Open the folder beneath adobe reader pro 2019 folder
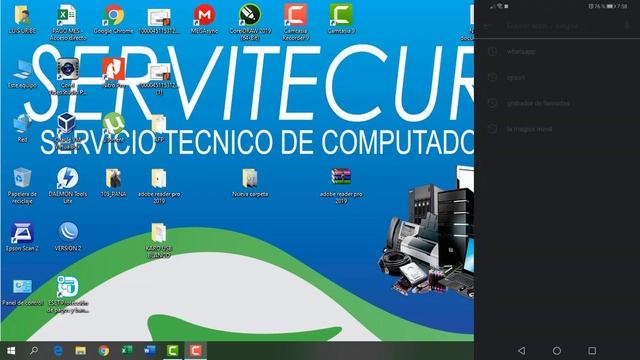Viewport: 640px width, 360px height. click(x=159, y=240)
